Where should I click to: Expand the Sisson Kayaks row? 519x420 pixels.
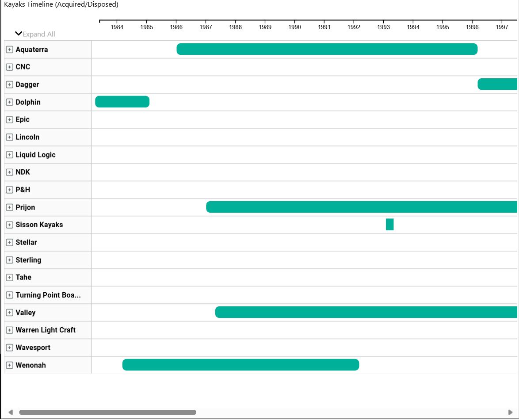coord(10,225)
